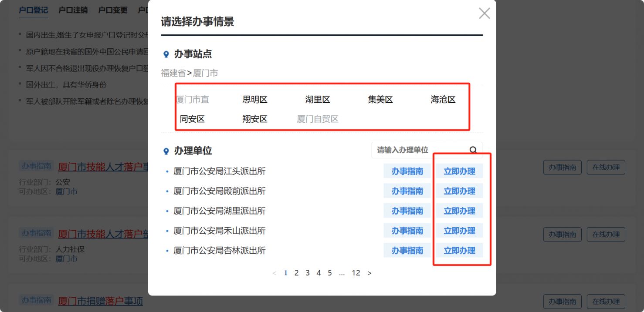This screenshot has width=644, height=312.
Task: Go to next page arrow
Action: (369, 273)
